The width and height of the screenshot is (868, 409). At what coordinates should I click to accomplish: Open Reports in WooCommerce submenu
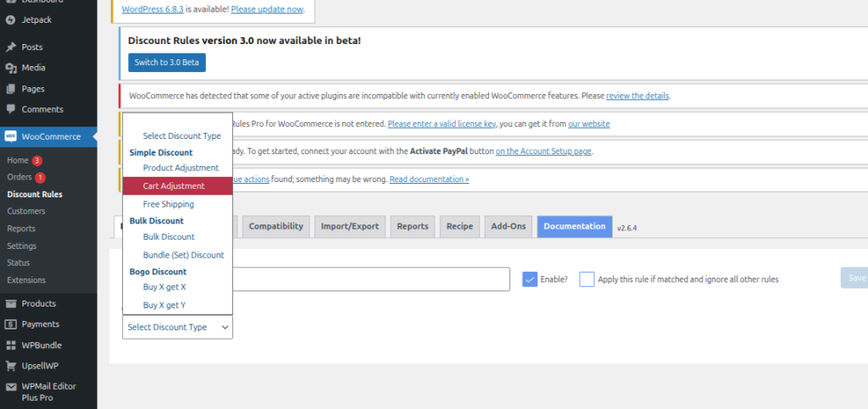click(x=21, y=229)
